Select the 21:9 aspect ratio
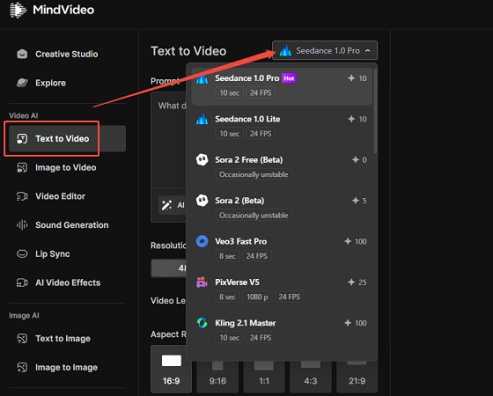Screen dimensions: 493x396 357,377
